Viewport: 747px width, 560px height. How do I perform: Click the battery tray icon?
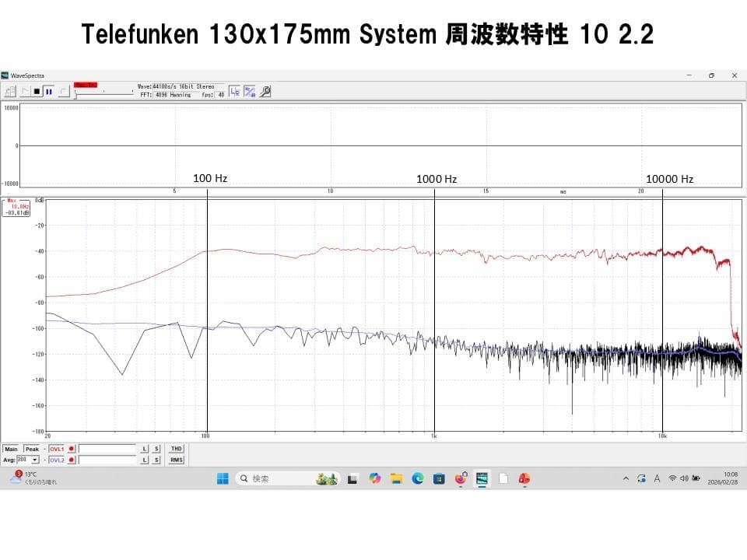point(696,478)
